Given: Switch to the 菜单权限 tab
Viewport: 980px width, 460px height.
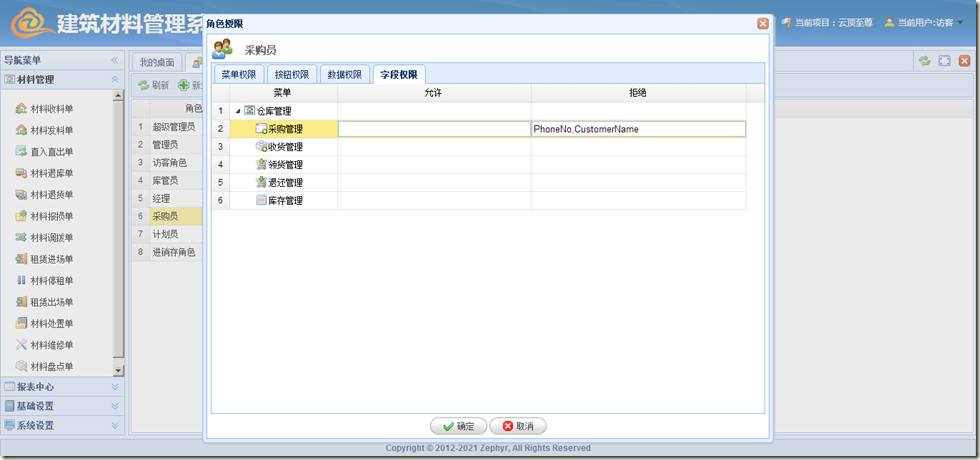Looking at the screenshot, I should [239, 74].
